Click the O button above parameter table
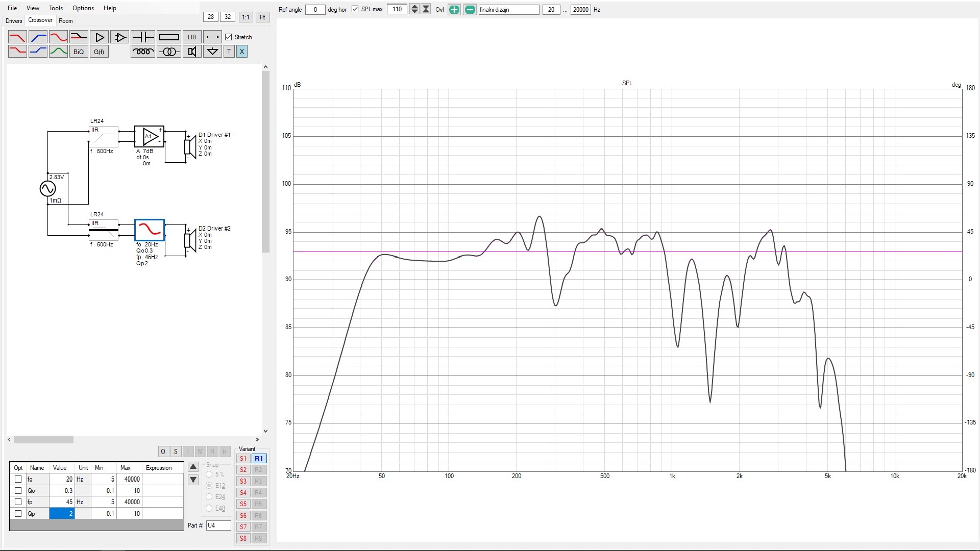Image resolution: width=980 pixels, height=551 pixels. 163,452
